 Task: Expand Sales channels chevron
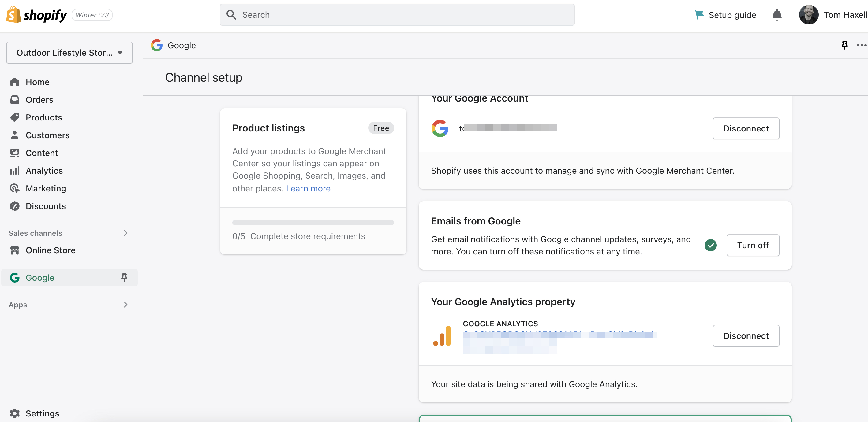pyautogui.click(x=126, y=233)
